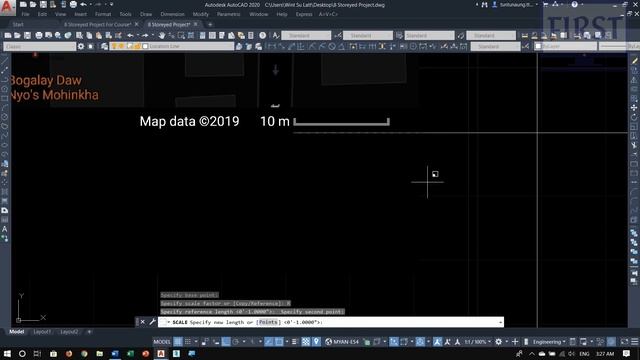Viewport: 640px width, 360px height.
Task: Click the Clean Screen status bar icon
Action: (x=624, y=342)
